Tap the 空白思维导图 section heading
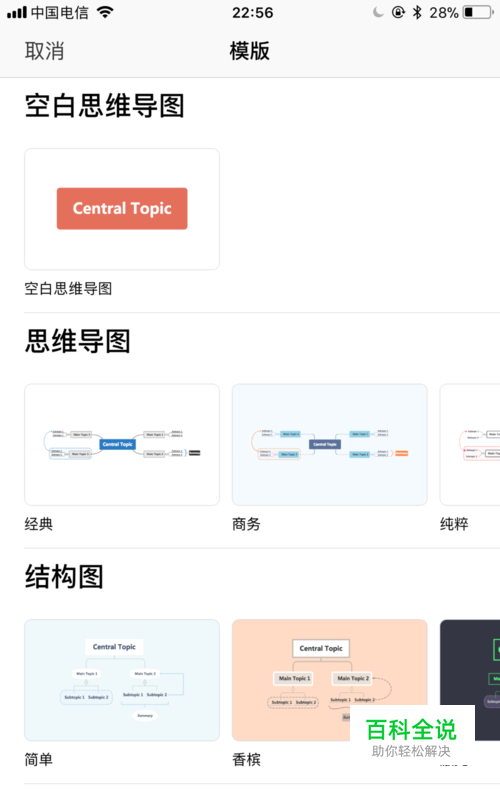Viewport: 500px width, 790px height. click(x=105, y=106)
